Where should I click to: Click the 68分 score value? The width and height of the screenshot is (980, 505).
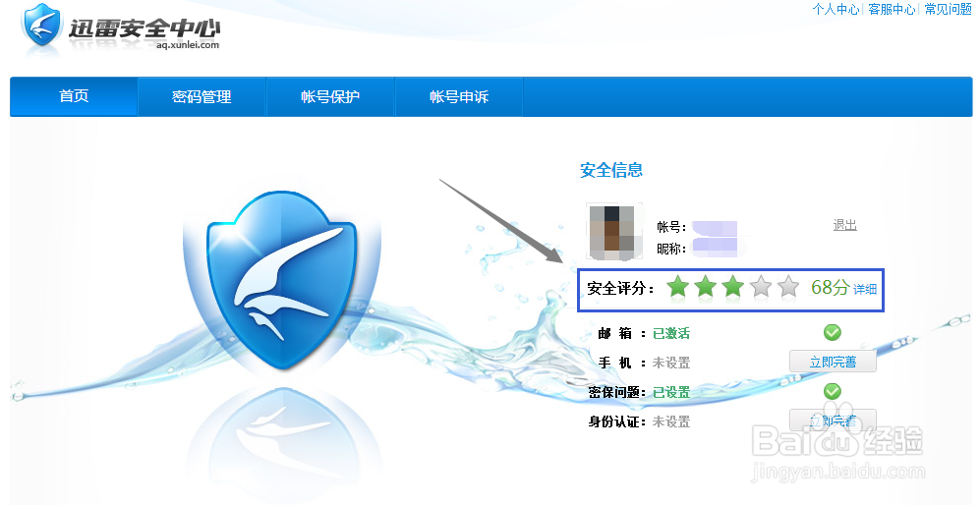830,288
